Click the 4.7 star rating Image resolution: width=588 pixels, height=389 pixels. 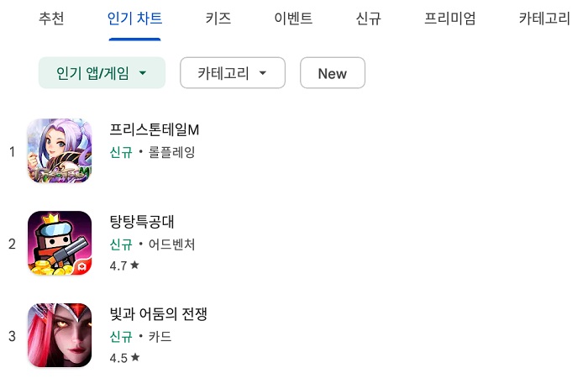[124, 265]
